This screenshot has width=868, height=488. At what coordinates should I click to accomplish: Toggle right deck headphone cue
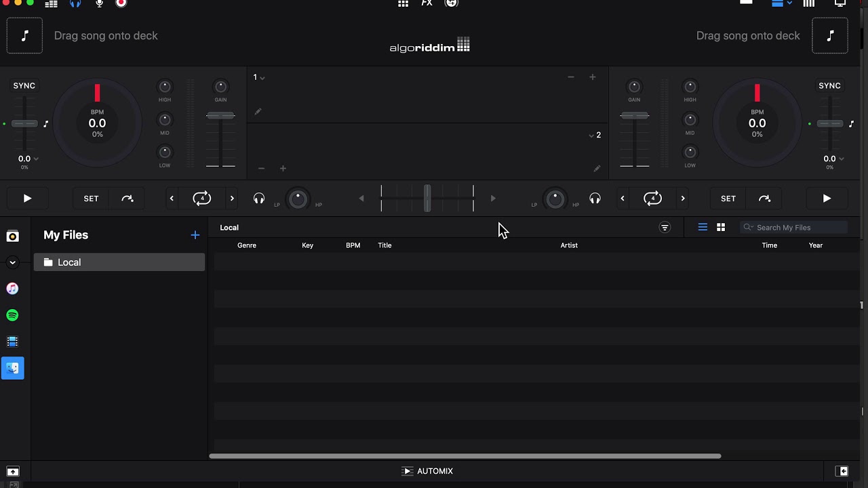[x=595, y=199]
